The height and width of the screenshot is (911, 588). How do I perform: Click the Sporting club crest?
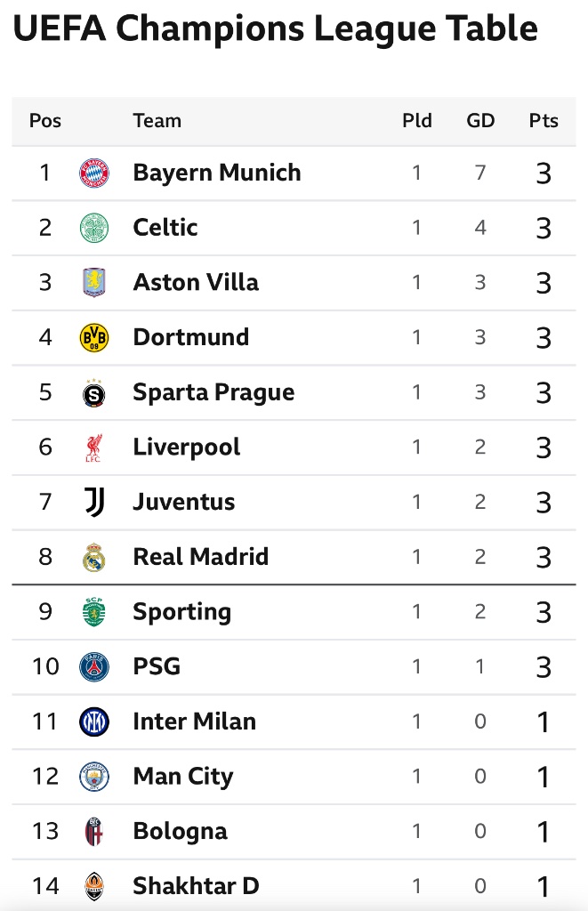coord(94,612)
